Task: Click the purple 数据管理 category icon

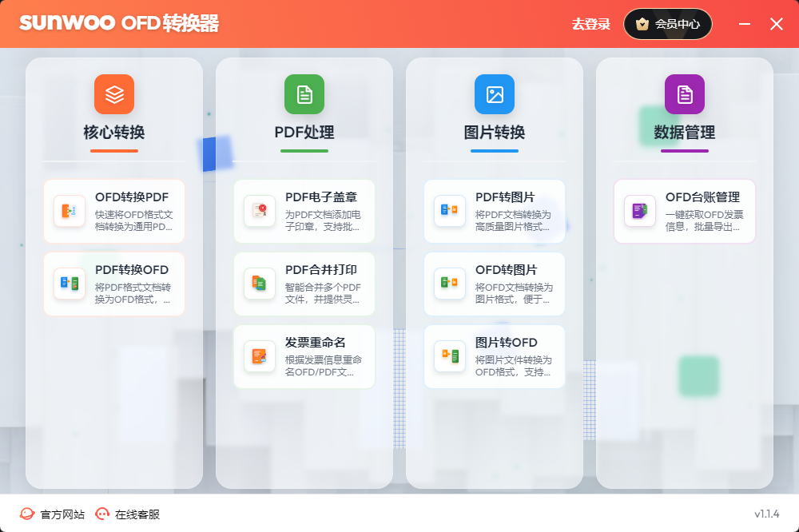Action: click(x=685, y=94)
